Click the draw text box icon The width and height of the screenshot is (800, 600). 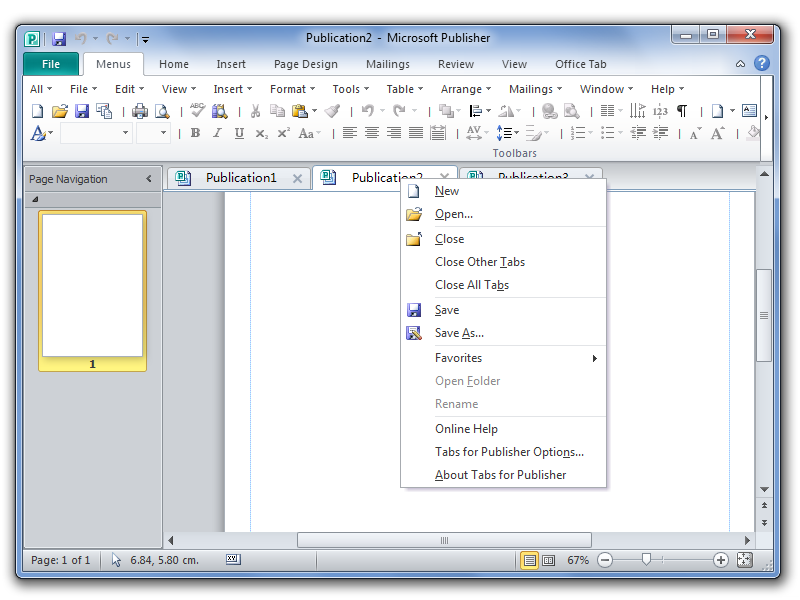[x=749, y=110]
